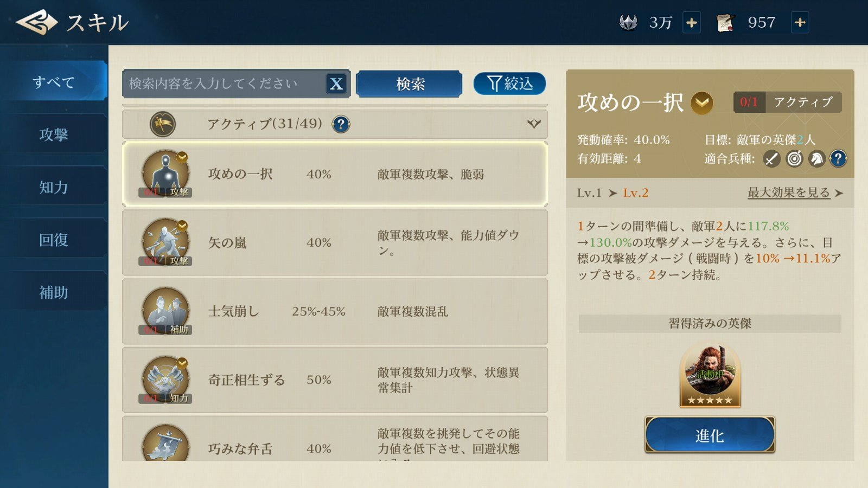The image size is (868, 488).
Task: Click the Lv.2 level indicator
Action: point(636,193)
